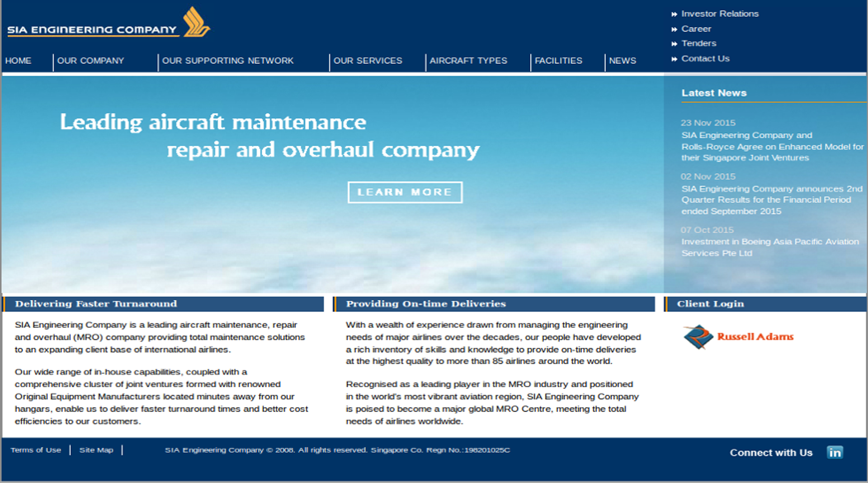Click the arrow icon beside Career
This screenshot has width=868, height=483.
click(x=674, y=28)
